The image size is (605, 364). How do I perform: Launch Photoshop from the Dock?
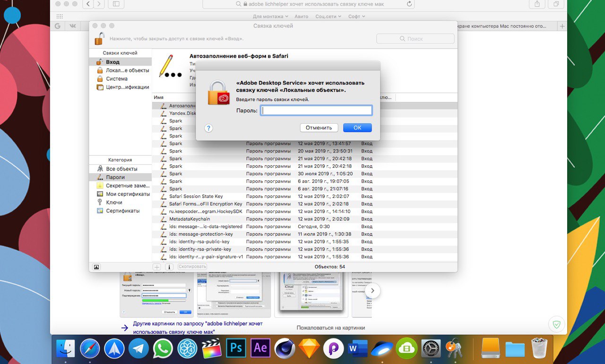tap(236, 348)
